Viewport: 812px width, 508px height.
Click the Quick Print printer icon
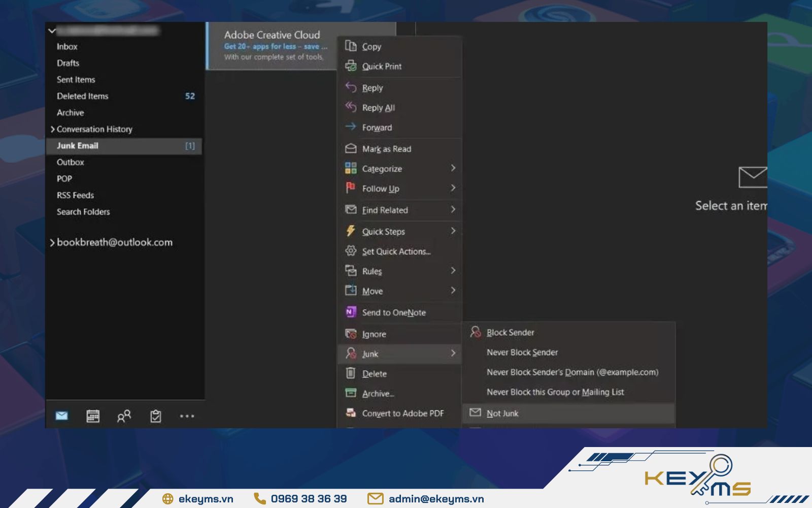click(351, 66)
